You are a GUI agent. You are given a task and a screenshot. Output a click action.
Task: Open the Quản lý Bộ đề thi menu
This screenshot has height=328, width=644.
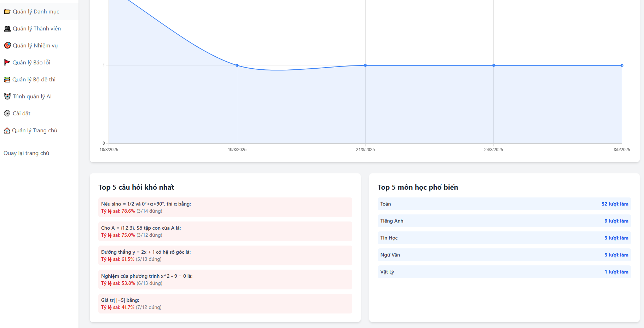pos(34,80)
